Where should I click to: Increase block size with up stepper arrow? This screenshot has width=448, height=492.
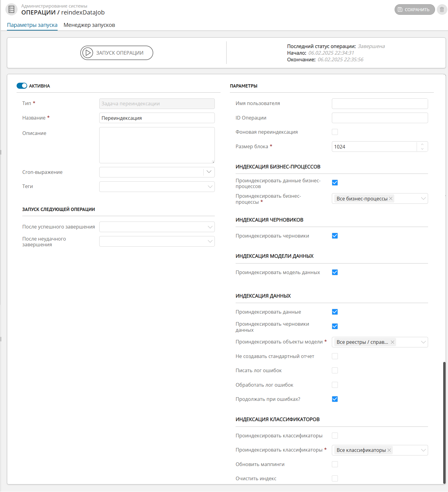422,144
